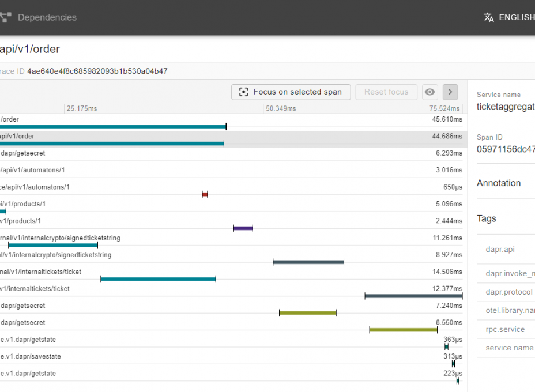Click Focus on selected span button
Screen dimensions: 535x392
(291, 92)
